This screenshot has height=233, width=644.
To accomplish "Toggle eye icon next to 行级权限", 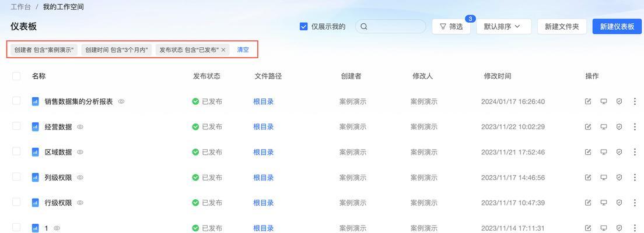I will [x=80, y=203].
